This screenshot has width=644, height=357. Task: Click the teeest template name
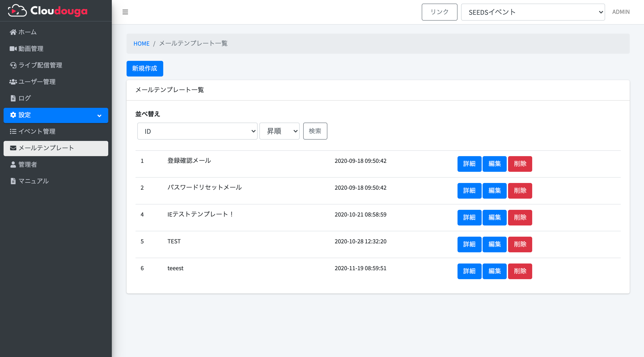175,268
